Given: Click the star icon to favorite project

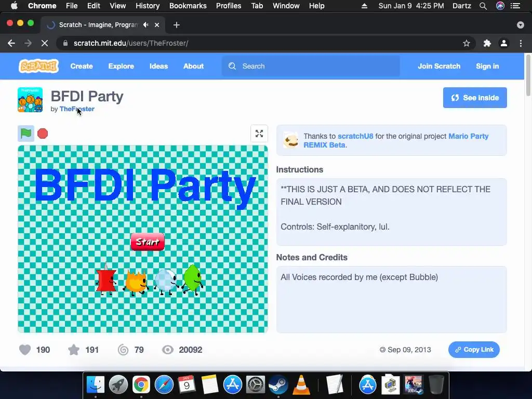Looking at the screenshot, I should pos(74,350).
